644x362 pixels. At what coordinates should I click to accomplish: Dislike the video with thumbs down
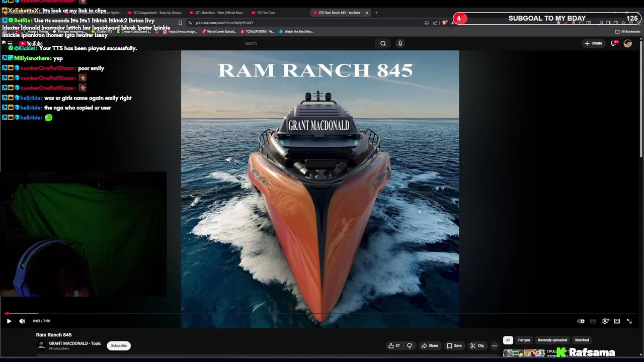pos(410,346)
